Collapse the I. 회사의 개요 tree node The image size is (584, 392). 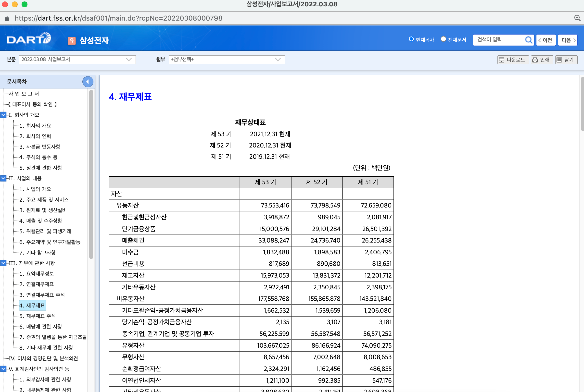[x=3, y=115]
